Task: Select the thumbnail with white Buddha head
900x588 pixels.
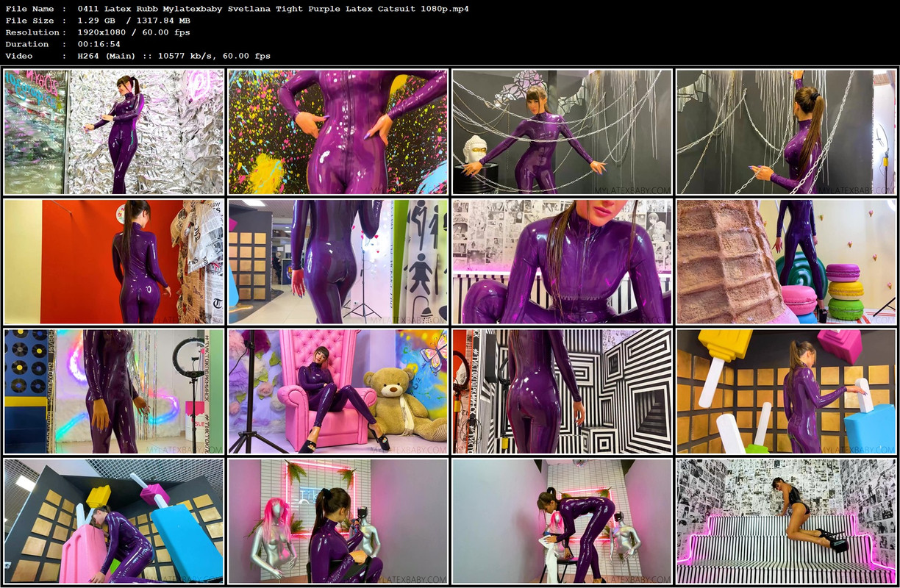Action: [x=562, y=132]
